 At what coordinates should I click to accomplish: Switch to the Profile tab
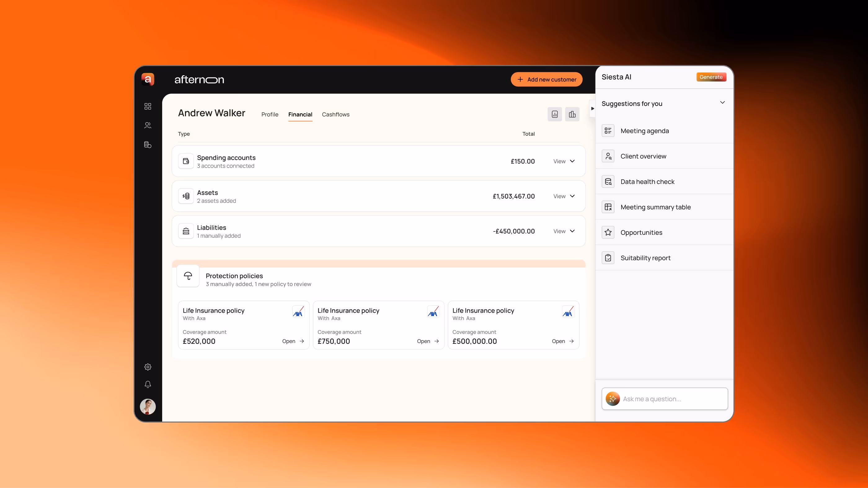[270, 115]
